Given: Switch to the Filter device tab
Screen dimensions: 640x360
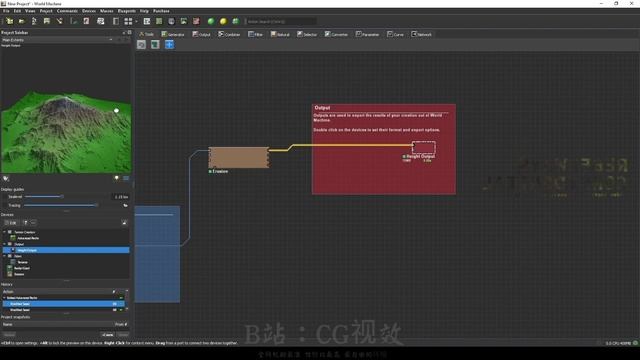Looking at the screenshot, I should tap(256, 34).
